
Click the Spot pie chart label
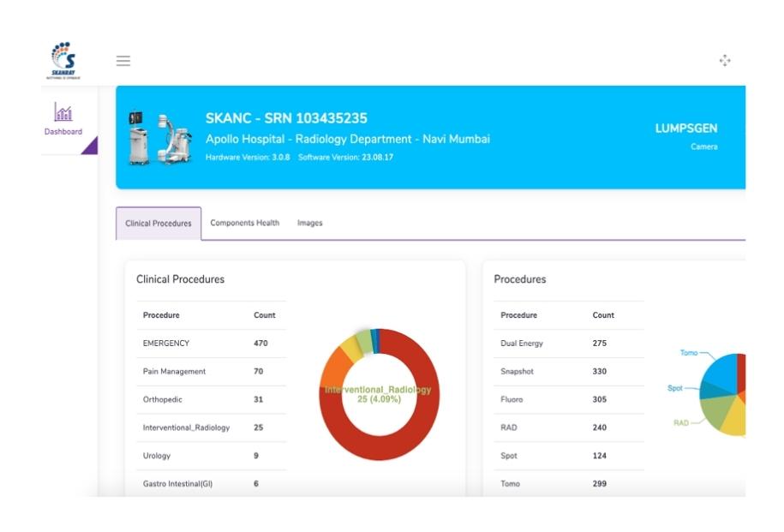point(675,388)
